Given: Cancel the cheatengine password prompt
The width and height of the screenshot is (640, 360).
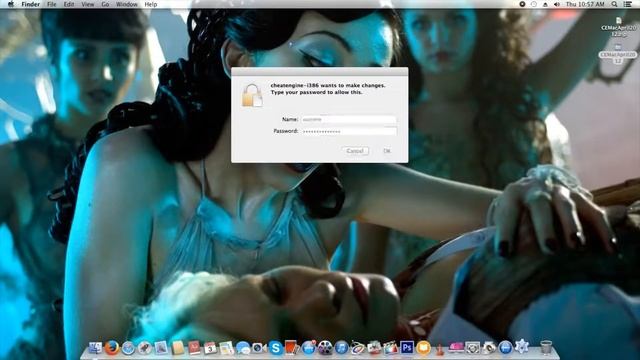Looking at the screenshot, I should point(355,151).
